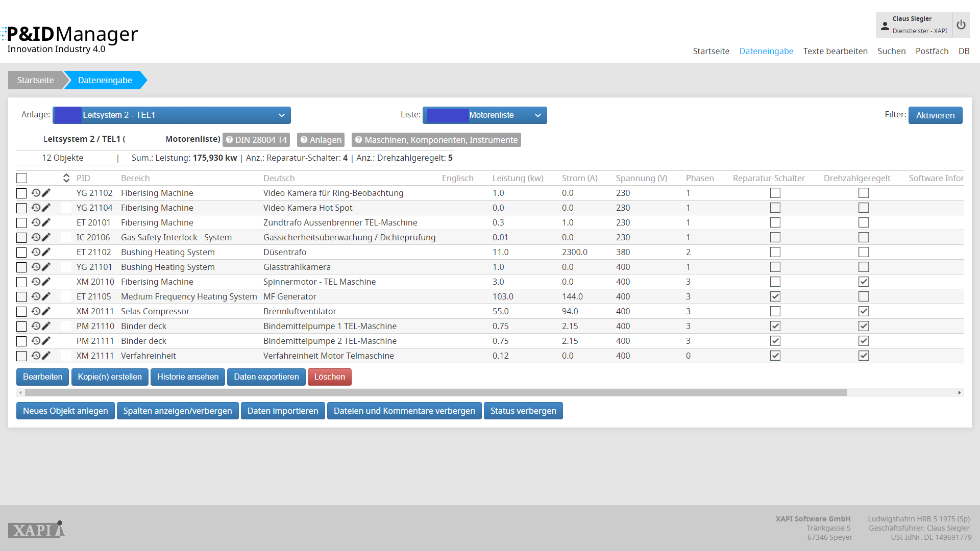The image size is (980, 551).
Task: Tick the select-all checkbox in header
Action: (x=21, y=178)
